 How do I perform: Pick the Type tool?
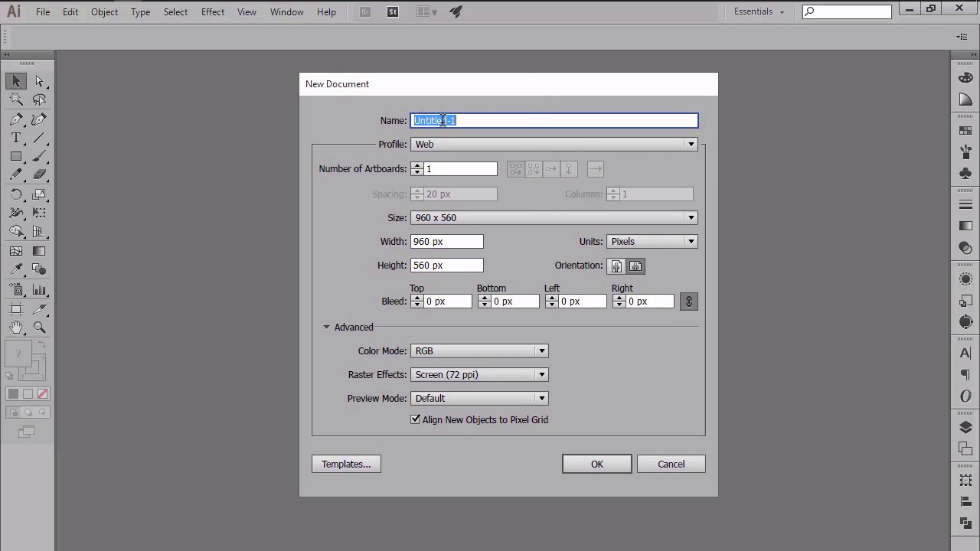click(16, 138)
